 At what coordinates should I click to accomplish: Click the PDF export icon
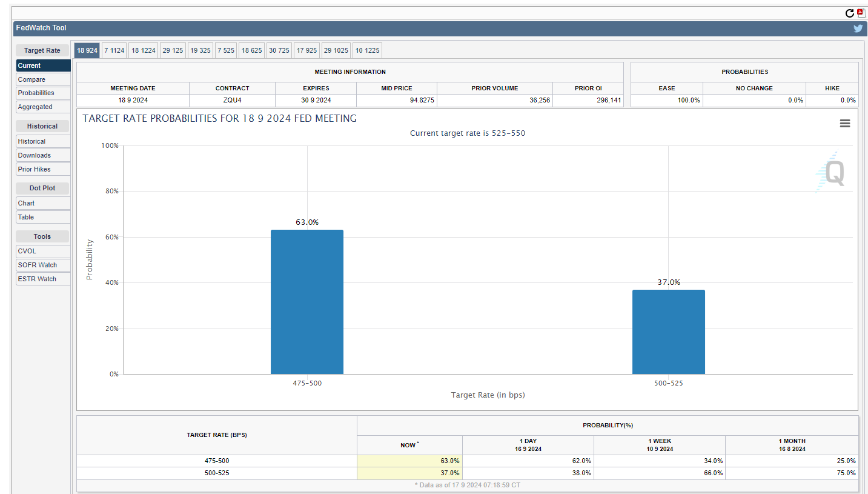tap(860, 13)
